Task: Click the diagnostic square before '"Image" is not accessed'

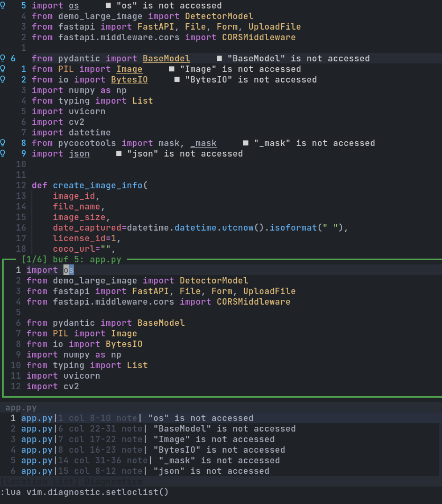Action: pyautogui.click(x=172, y=69)
